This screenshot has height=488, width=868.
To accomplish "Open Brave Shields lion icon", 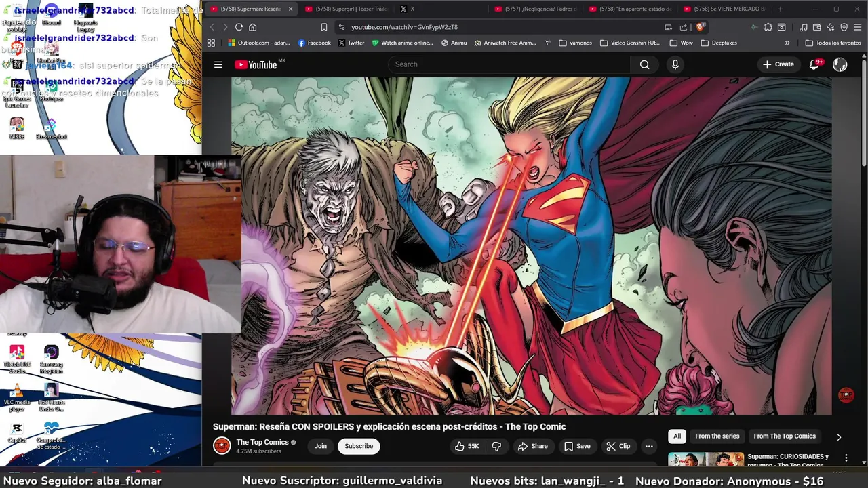I will (x=700, y=27).
